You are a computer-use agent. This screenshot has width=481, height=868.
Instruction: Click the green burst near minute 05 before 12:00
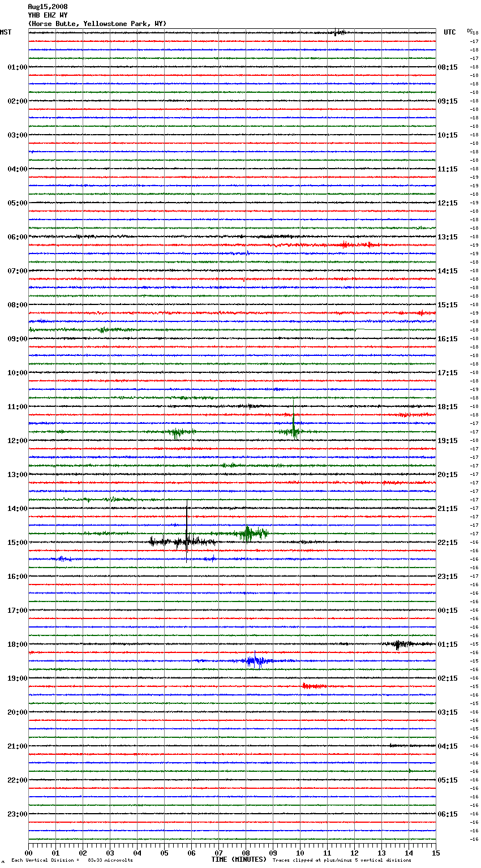pos(178,433)
